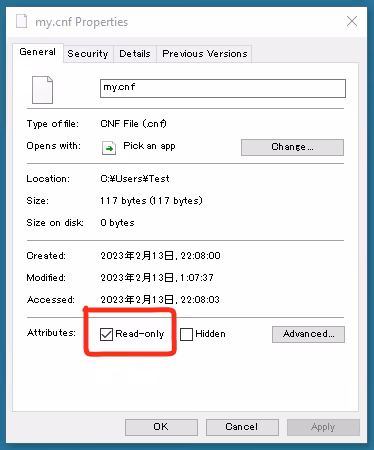Open the Details tab
This screenshot has height=450, width=374.
click(x=135, y=54)
